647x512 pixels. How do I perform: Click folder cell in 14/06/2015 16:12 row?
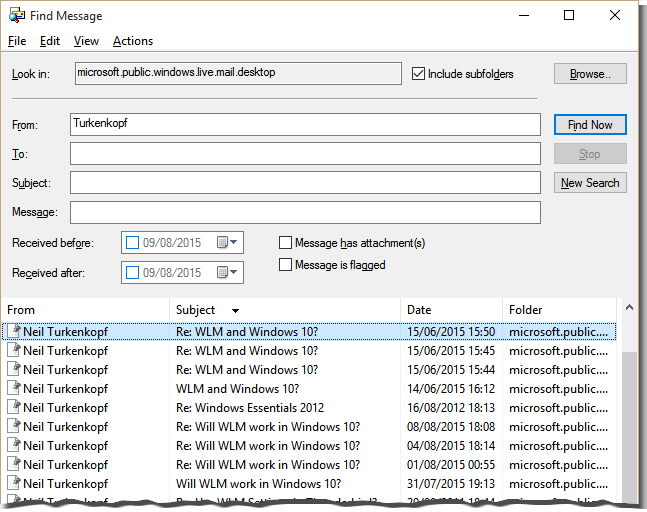point(558,389)
